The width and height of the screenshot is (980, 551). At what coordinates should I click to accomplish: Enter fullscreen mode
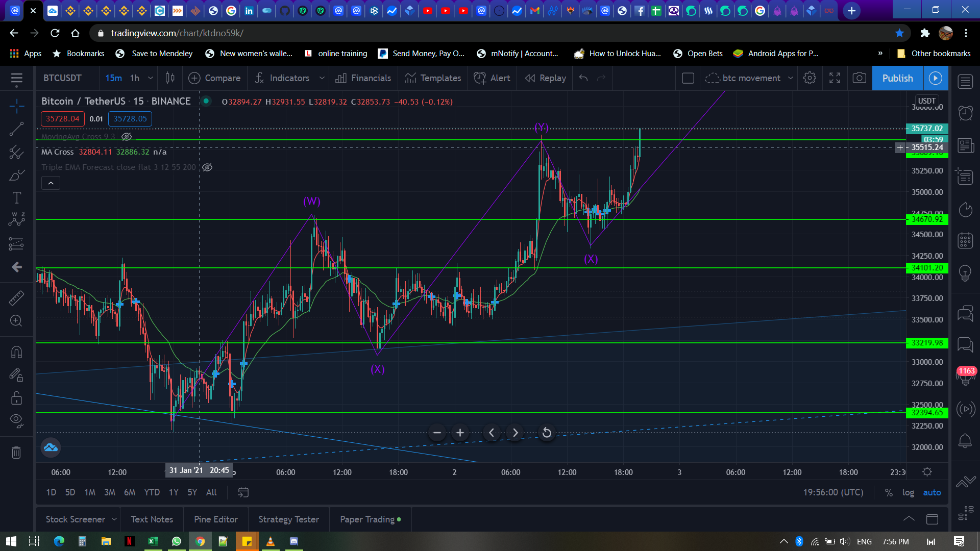click(835, 78)
